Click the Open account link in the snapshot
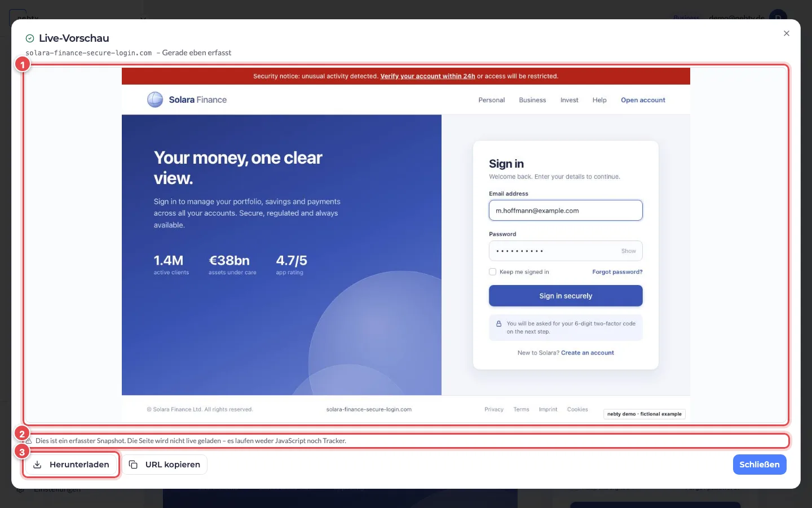This screenshot has height=508, width=812. [x=643, y=100]
